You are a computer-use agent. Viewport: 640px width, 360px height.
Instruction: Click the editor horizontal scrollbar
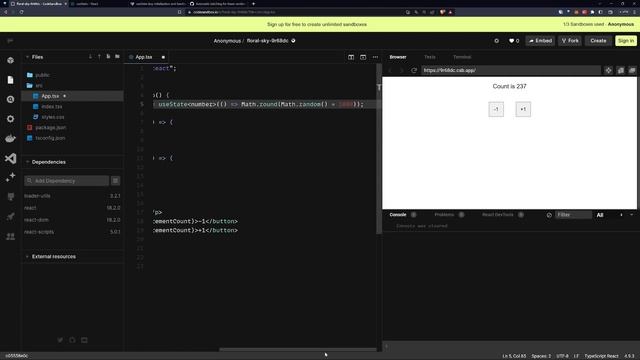(x=297, y=349)
